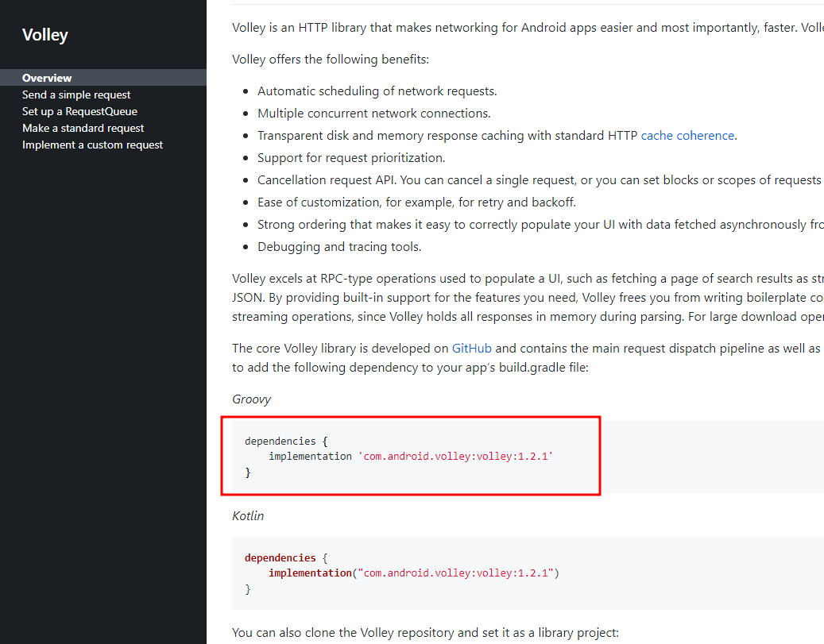Click 'Ease of customization' bullet
Image resolution: width=824 pixels, height=644 pixels.
click(416, 202)
